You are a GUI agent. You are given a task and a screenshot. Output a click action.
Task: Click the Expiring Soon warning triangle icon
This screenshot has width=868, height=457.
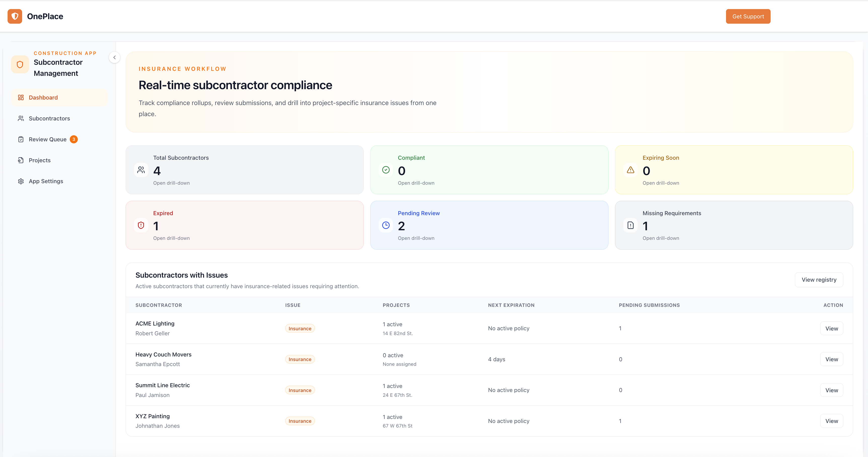pyautogui.click(x=630, y=170)
